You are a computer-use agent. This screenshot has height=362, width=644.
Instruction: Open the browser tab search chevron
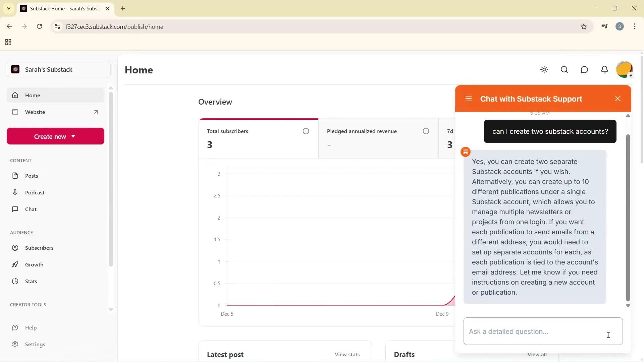[x=9, y=8]
